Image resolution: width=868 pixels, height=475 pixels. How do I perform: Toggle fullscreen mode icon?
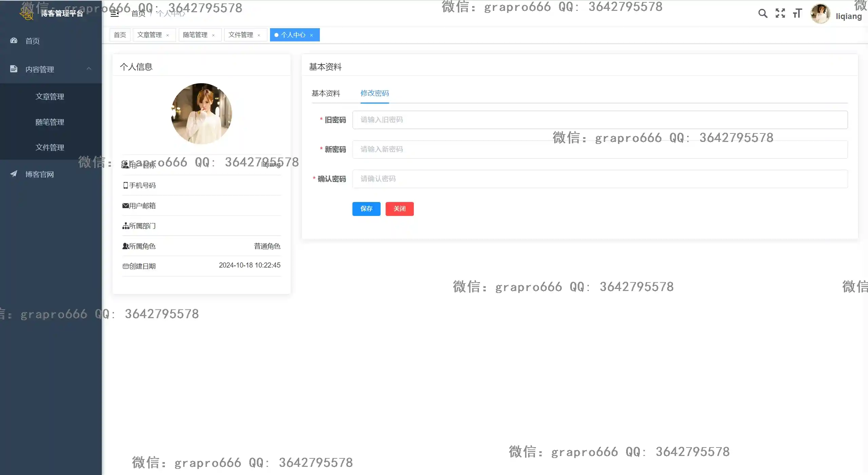coord(780,14)
